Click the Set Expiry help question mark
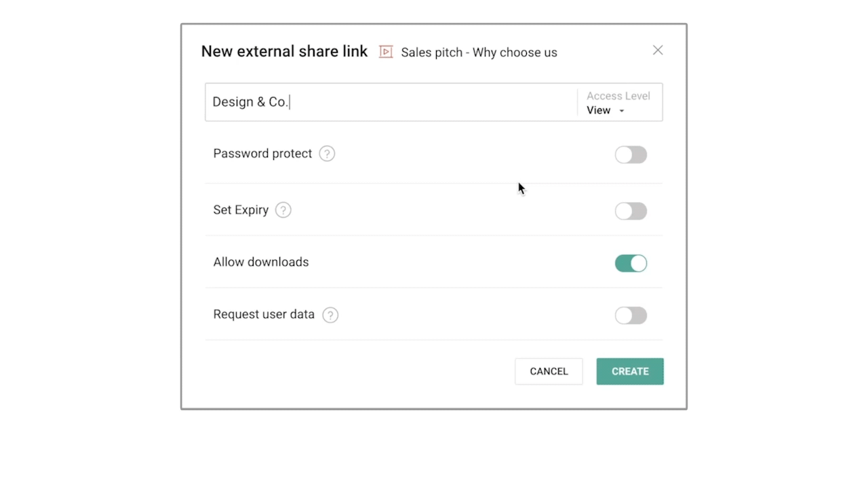The width and height of the screenshot is (868, 488). [283, 210]
